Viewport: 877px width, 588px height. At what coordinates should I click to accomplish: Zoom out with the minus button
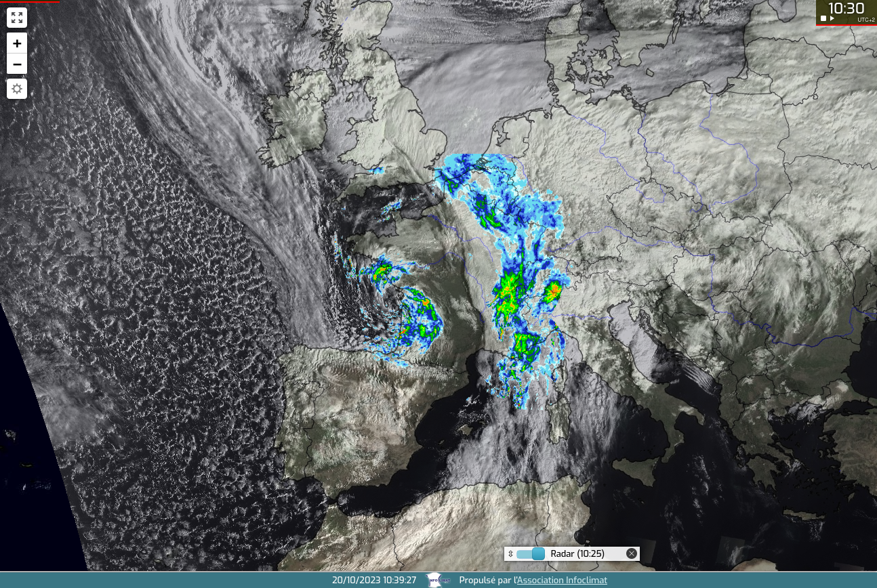17,64
